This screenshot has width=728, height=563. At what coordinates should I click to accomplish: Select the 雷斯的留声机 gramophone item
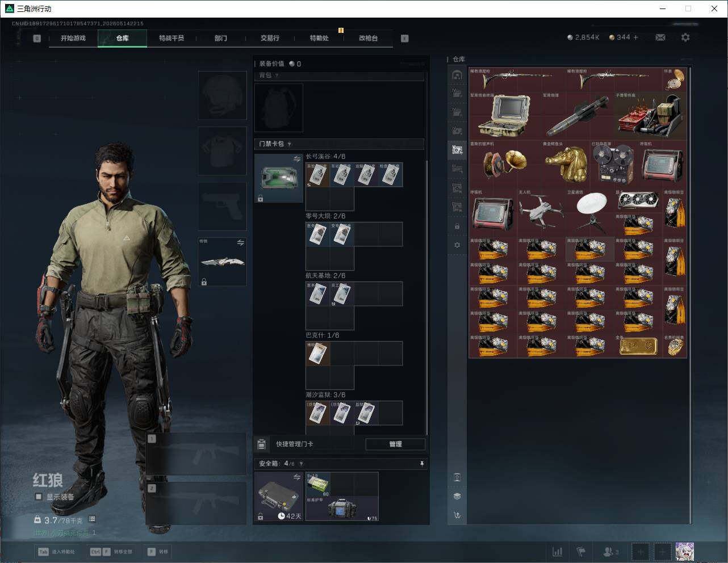point(505,164)
